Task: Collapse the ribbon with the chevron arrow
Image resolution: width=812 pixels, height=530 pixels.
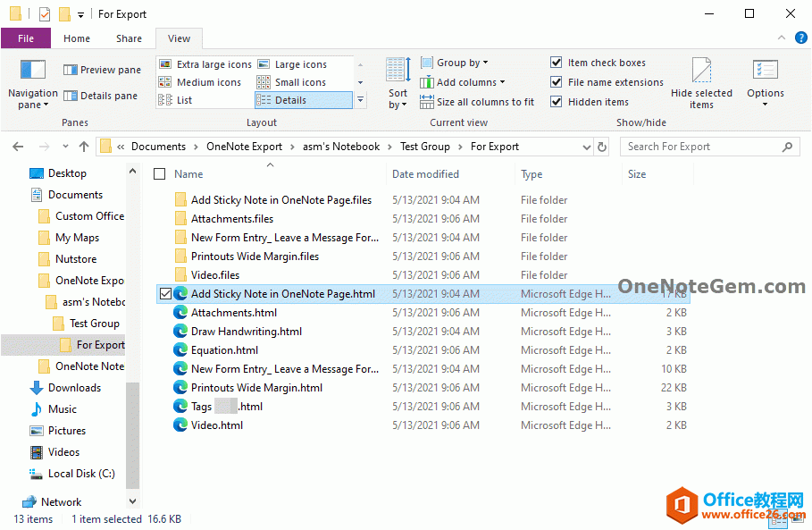Action: coord(781,38)
